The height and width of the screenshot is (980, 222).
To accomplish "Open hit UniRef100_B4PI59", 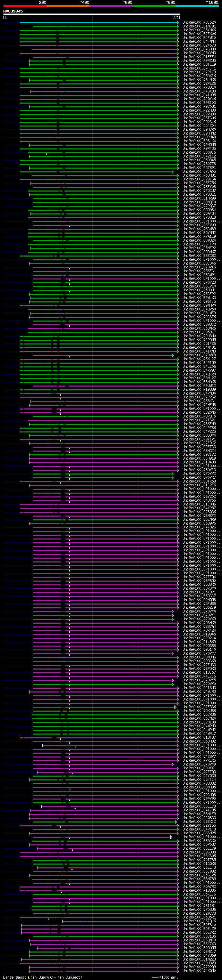I will (199, 363).
